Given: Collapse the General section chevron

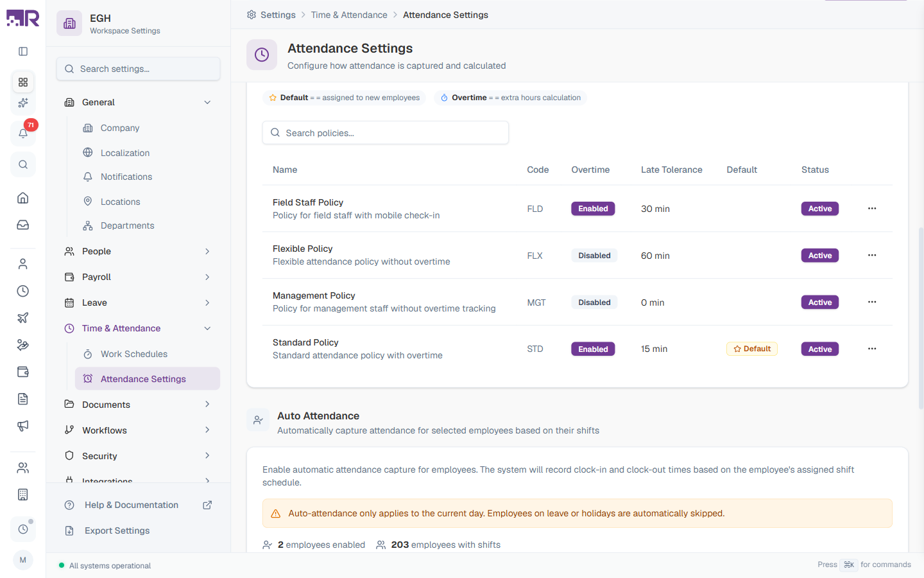Looking at the screenshot, I should click(207, 102).
